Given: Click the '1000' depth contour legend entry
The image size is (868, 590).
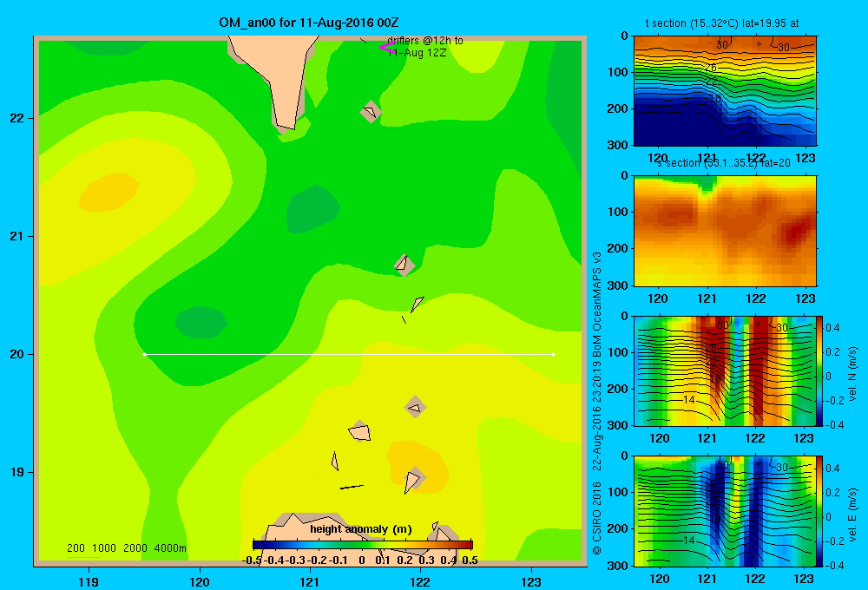Looking at the screenshot, I should [104, 548].
